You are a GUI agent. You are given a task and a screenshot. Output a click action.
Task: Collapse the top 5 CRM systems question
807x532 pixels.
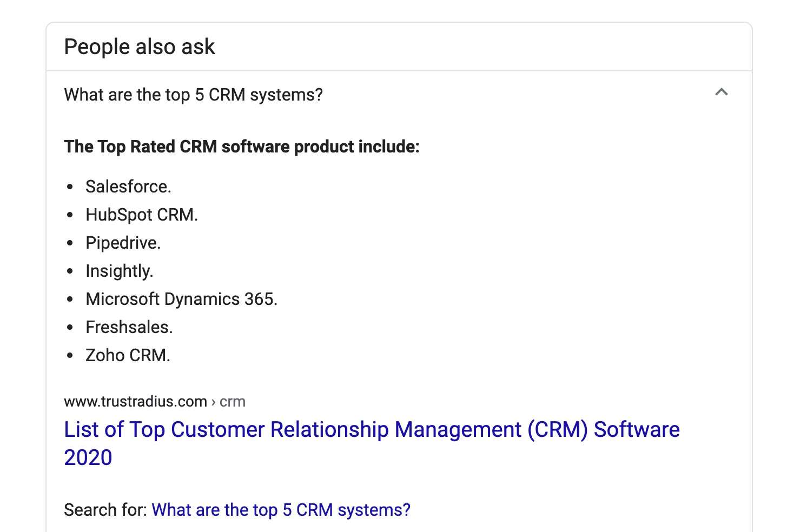pyautogui.click(x=721, y=92)
